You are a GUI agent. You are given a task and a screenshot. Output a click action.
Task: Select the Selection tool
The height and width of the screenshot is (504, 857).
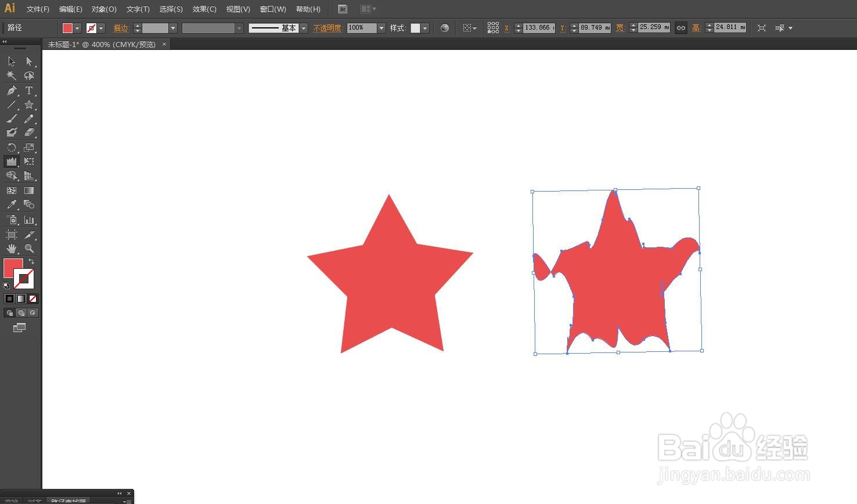pos(10,61)
